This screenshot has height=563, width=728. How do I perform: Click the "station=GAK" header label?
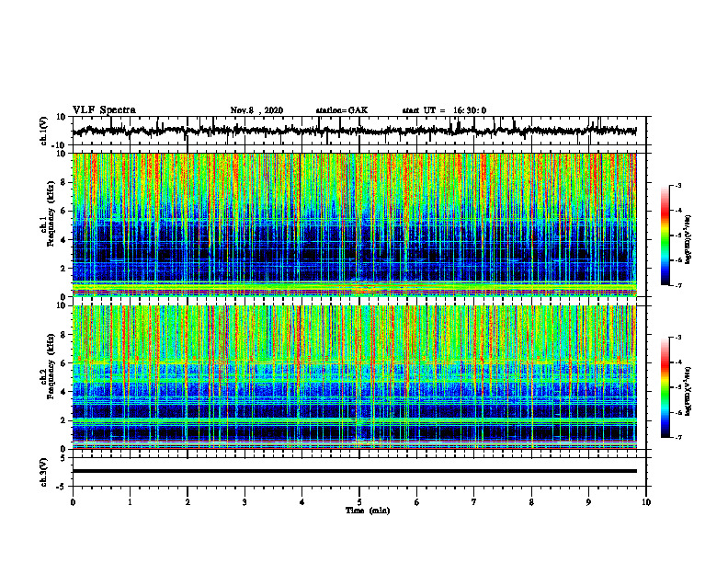tap(342, 110)
